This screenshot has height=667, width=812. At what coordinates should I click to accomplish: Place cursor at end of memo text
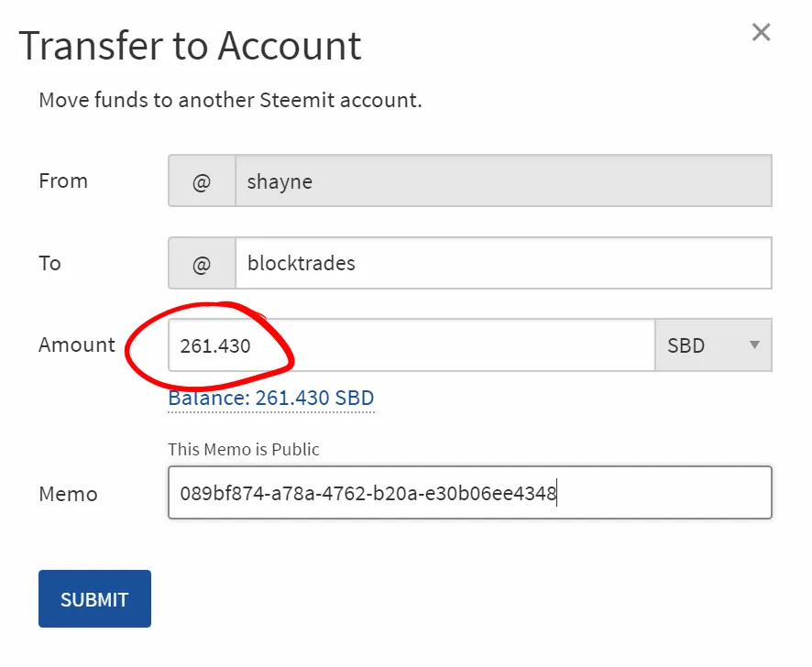(557, 494)
